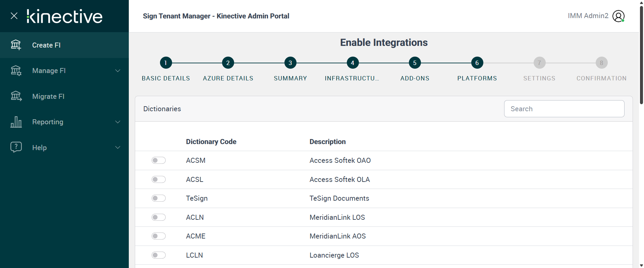The image size is (644, 268).
Task: Click the page vertical scrollbar thumb
Action: [641, 54]
